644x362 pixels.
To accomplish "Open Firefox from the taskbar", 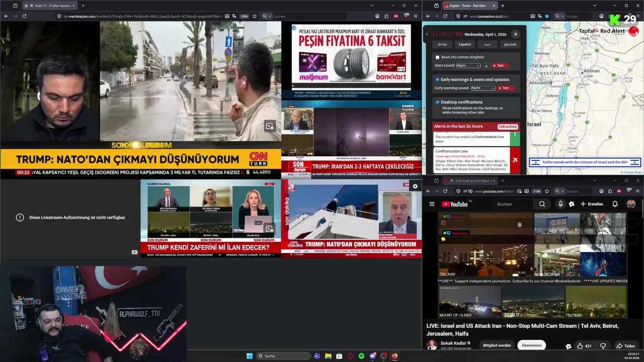I will pos(394,356).
